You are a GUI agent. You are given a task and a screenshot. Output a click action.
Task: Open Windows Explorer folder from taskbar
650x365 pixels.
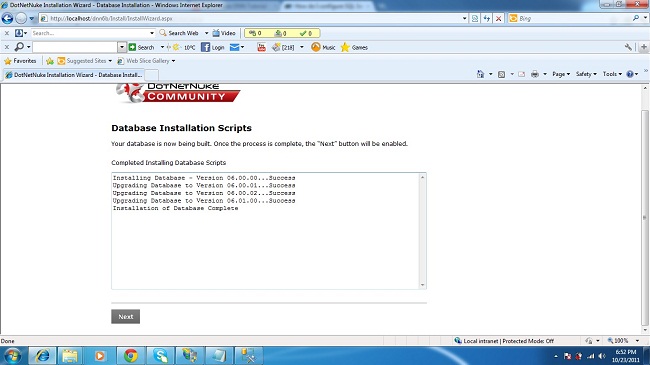coord(70,356)
